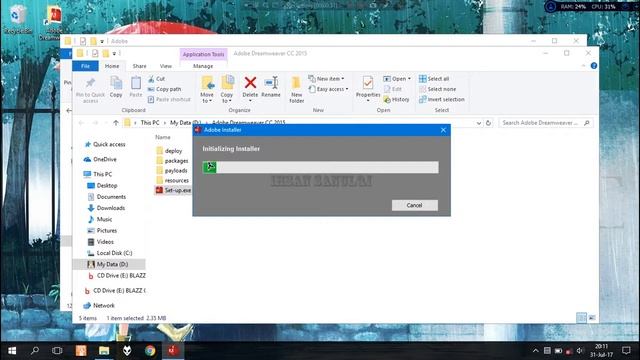Open the Easy access dropdown
640x360 pixels.
329,89
